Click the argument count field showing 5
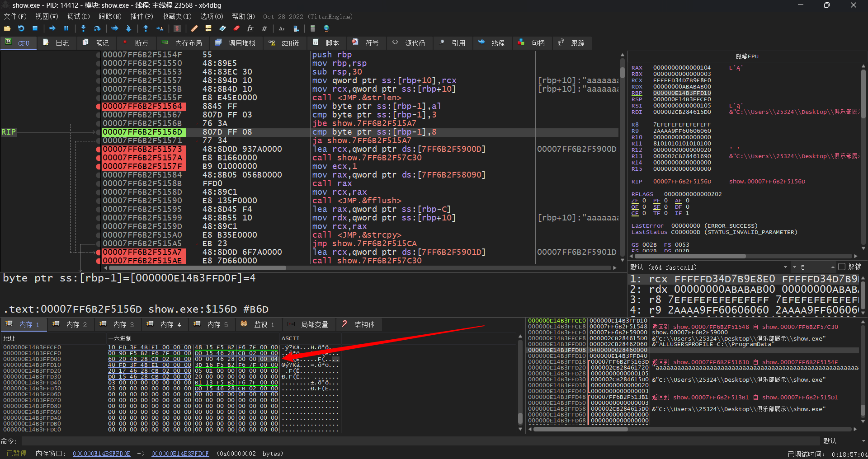The height and width of the screenshot is (459, 868). 814,267
